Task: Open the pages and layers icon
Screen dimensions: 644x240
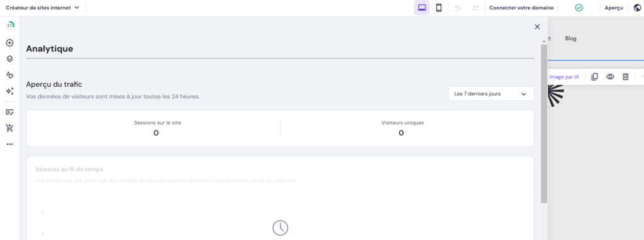Action: [x=10, y=58]
